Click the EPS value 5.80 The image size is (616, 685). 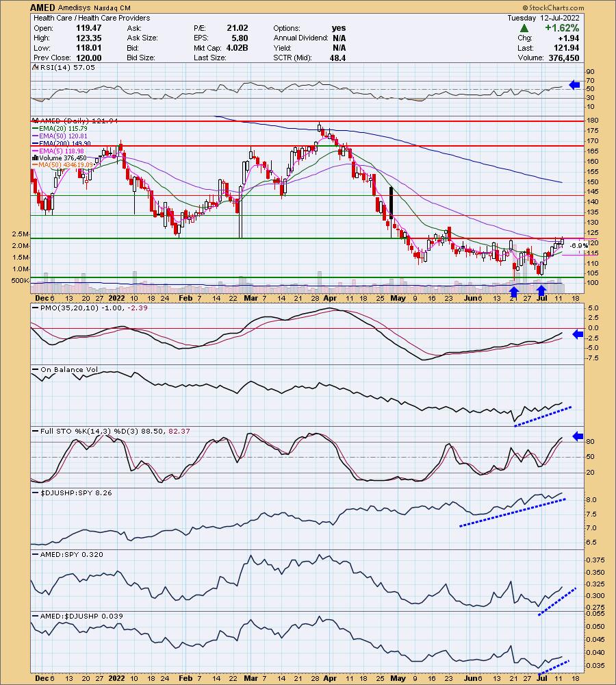[240, 38]
